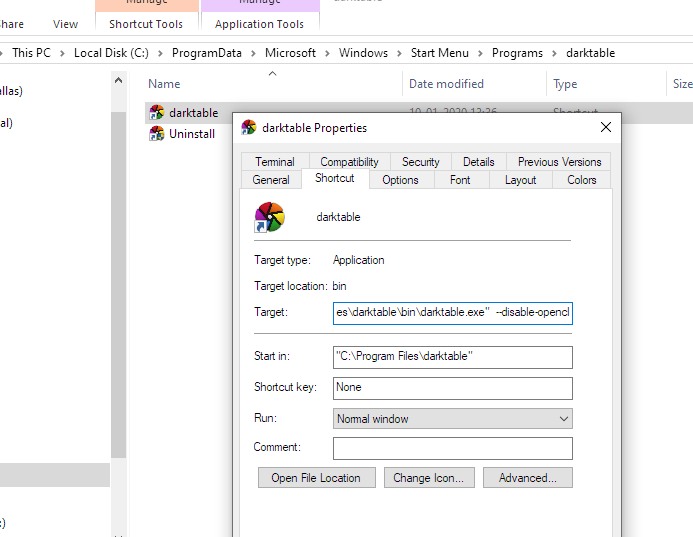Click the large darktable icon in Shortcut tab
Screen dimensions: 693x537
[x=269, y=217]
